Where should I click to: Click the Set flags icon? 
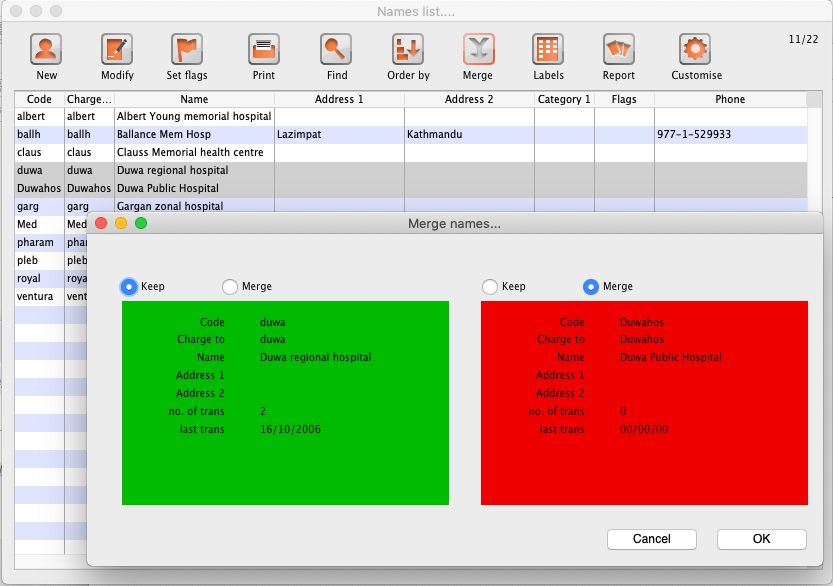[187, 50]
